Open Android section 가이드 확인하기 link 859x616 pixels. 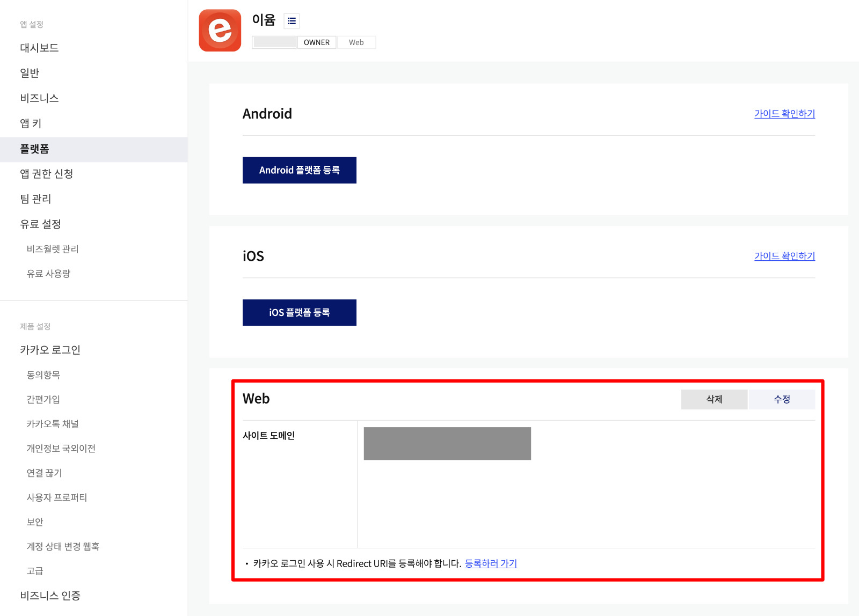tap(784, 114)
